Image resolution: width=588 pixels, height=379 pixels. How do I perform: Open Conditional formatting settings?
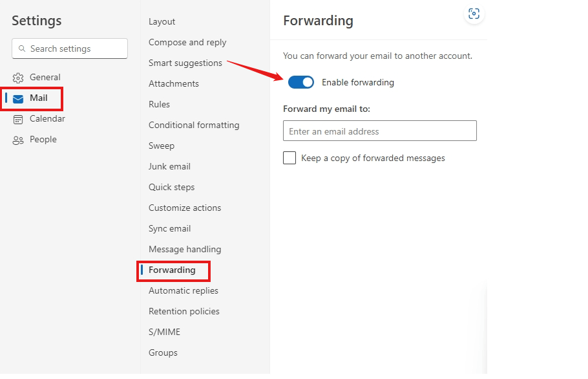point(194,125)
